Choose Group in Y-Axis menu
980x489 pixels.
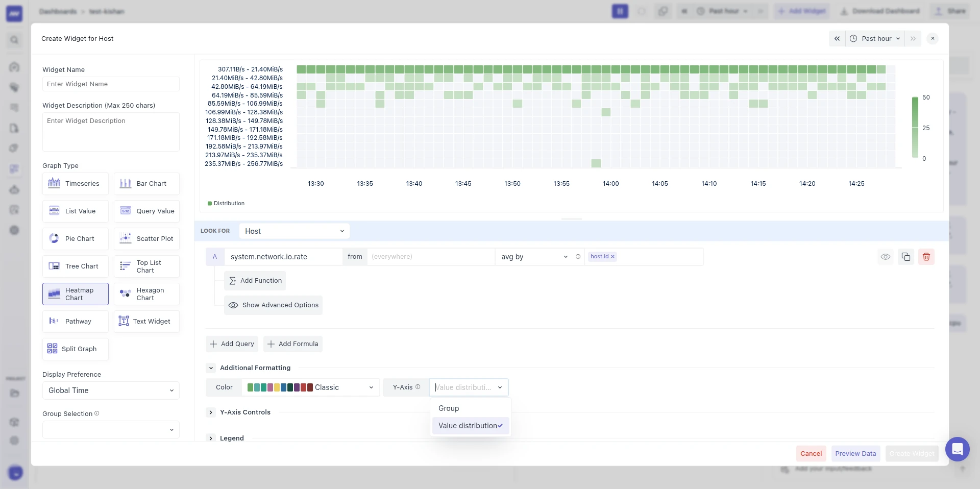(471, 408)
